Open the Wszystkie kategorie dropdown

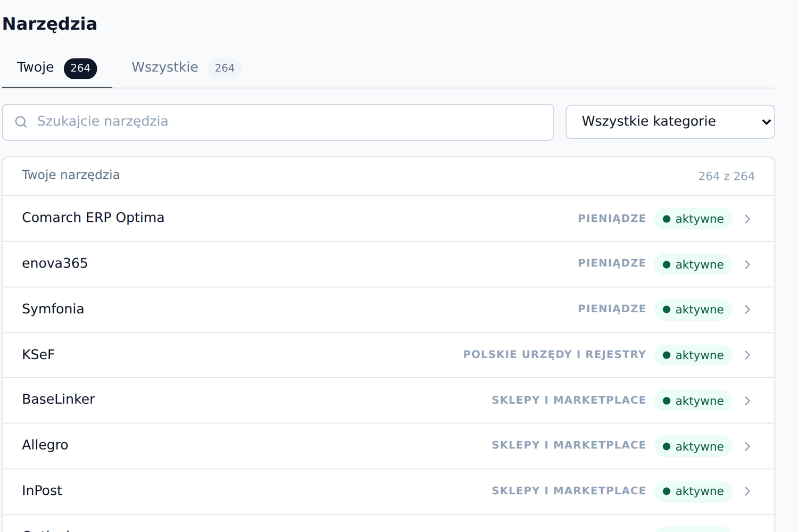pos(670,122)
